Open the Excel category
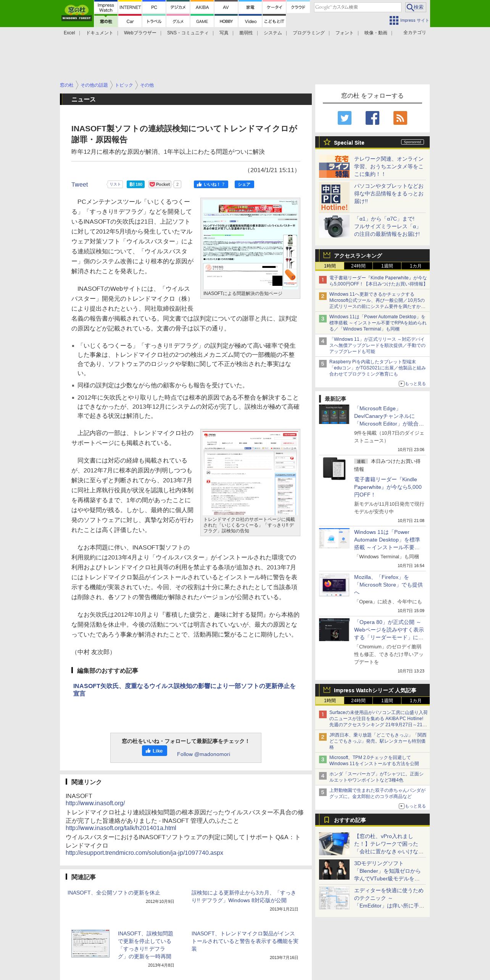Viewport: 490px width, 980px height. point(69,33)
